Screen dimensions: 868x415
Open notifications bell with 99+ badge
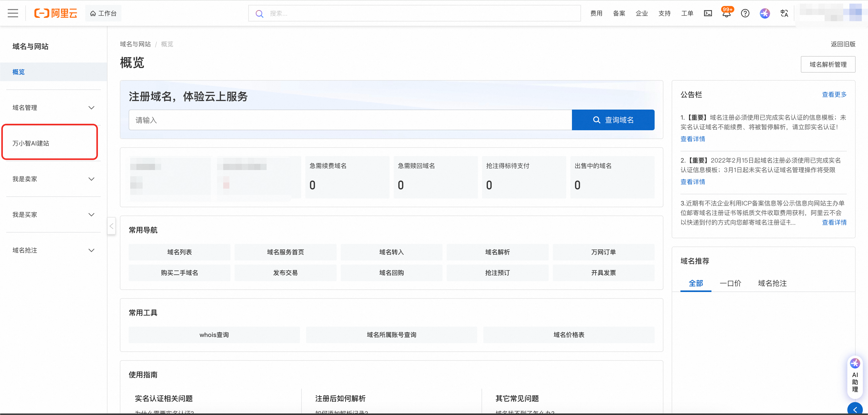[726, 13]
